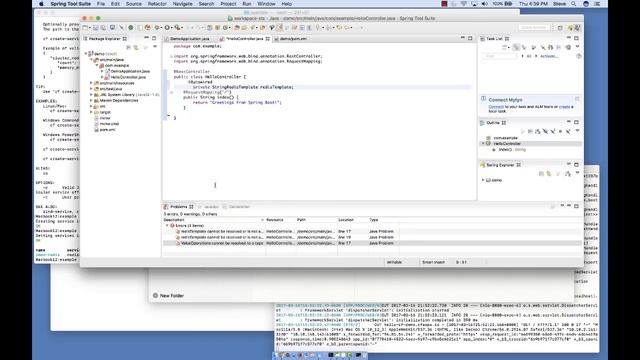This screenshot has width=640, height=360.
Task: Click create link in Connect Mylyn
Action: point(564,107)
